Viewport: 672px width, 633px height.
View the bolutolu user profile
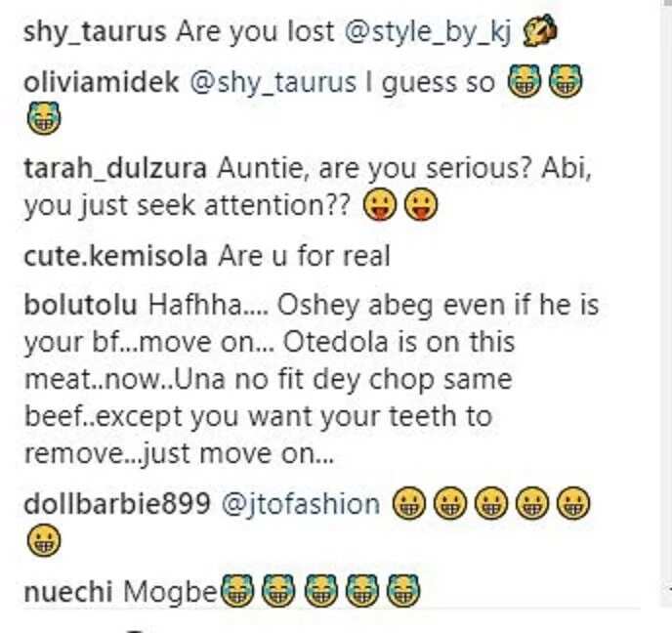pyautogui.click(x=80, y=305)
